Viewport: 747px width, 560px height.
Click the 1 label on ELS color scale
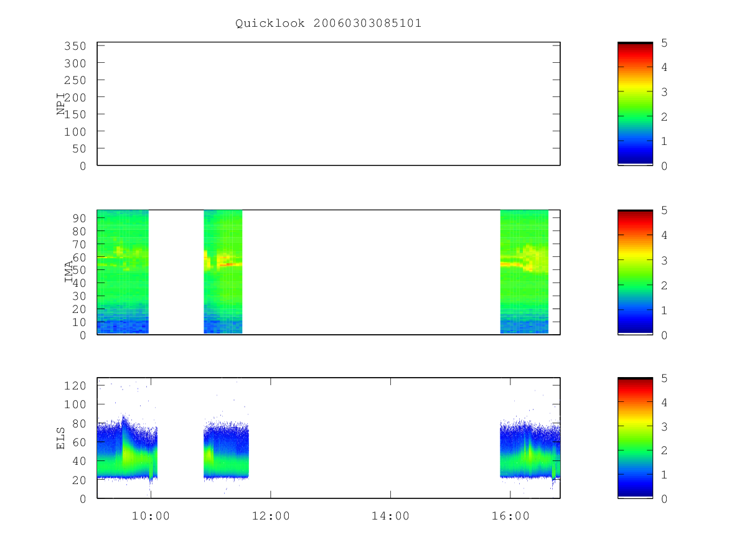[x=664, y=475]
